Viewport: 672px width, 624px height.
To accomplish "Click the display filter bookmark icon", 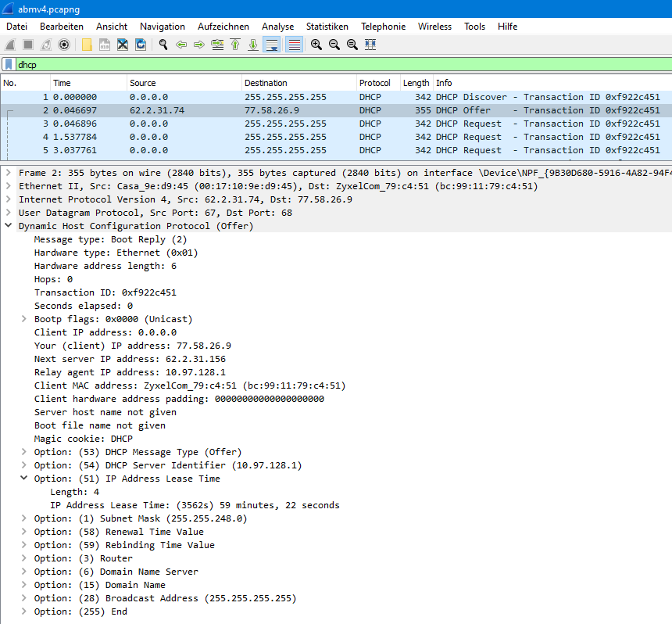I will coord(8,65).
